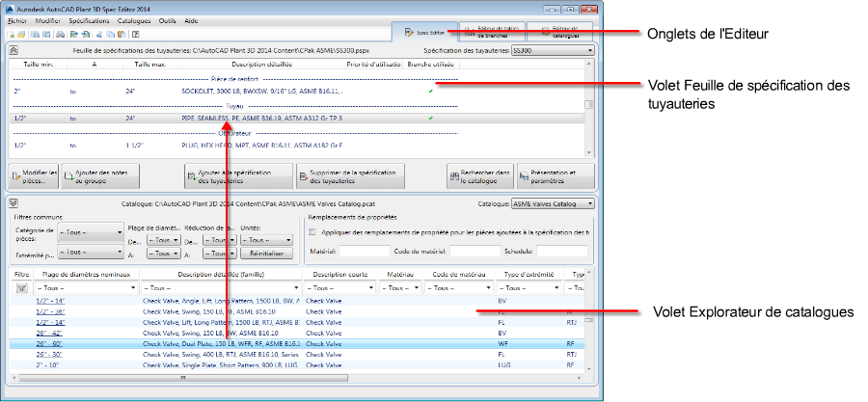This screenshot has width=868, height=402.
Task: Open the Editeur de tables de branches tab
Action: click(492, 33)
